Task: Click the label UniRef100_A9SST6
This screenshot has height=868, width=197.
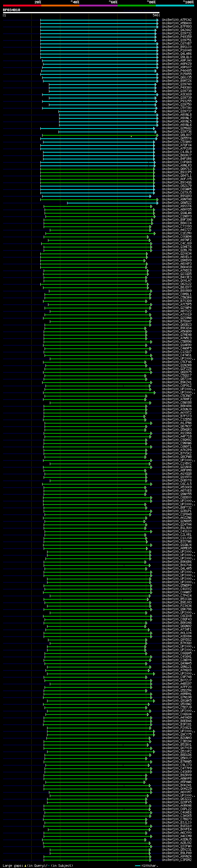Action: point(177,206)
